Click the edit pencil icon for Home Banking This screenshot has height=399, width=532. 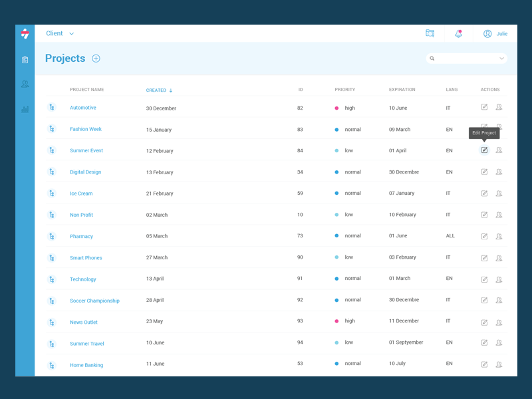(x=484, y=364)
